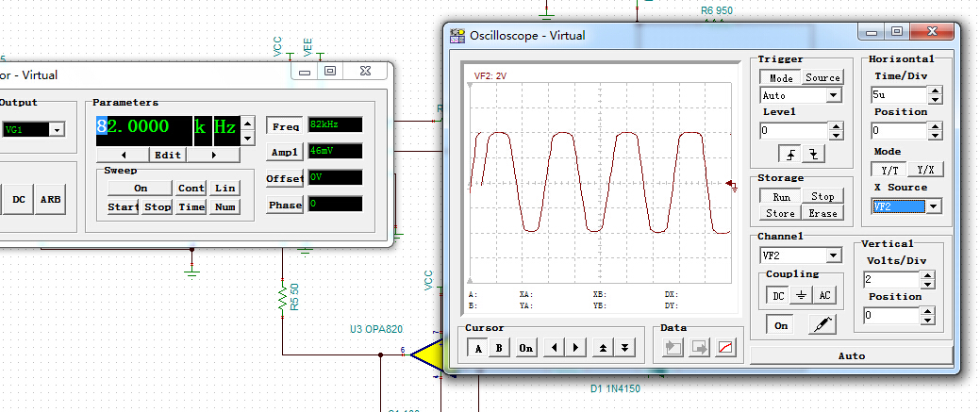Viewport: 980px width, 412px height.
Task: Select the ARB waveform button in generator
Action: 51,200
